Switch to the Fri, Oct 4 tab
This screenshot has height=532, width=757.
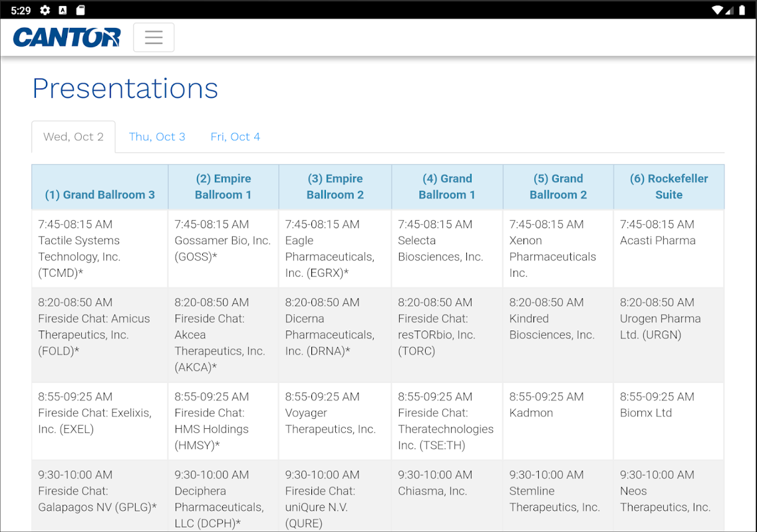(235, 136)
